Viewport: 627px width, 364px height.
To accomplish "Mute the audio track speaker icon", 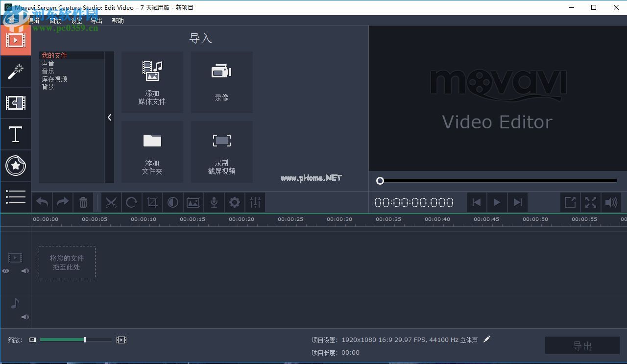I will tap(24, 316).
